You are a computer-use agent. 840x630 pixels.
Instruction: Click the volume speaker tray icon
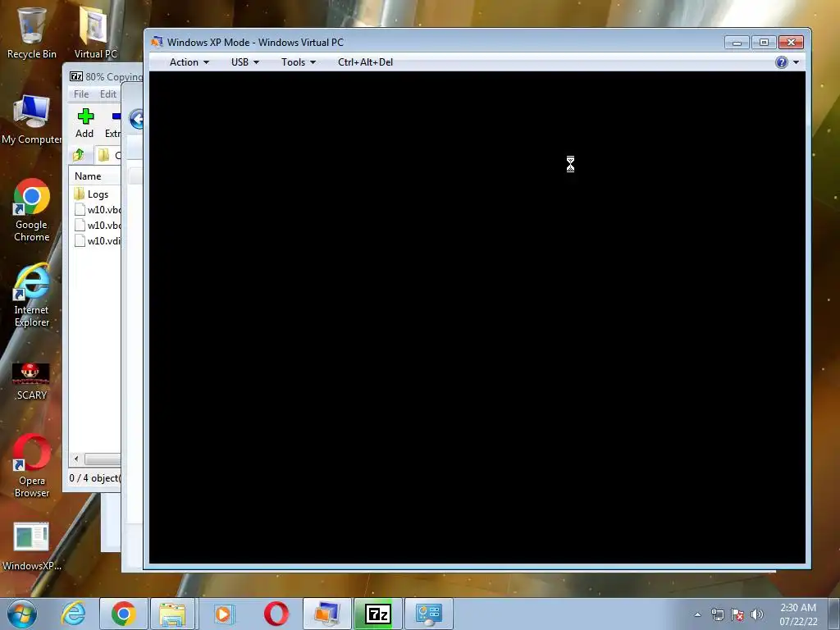[757, 614]
